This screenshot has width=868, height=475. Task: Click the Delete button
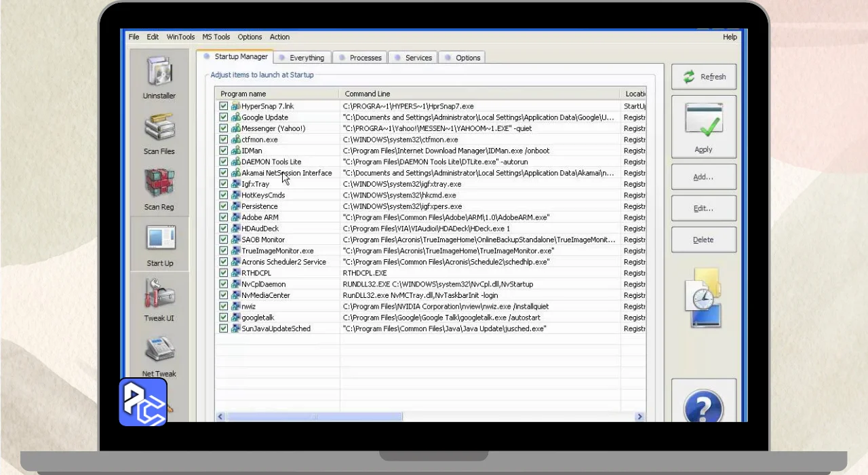tap(703, 240)
